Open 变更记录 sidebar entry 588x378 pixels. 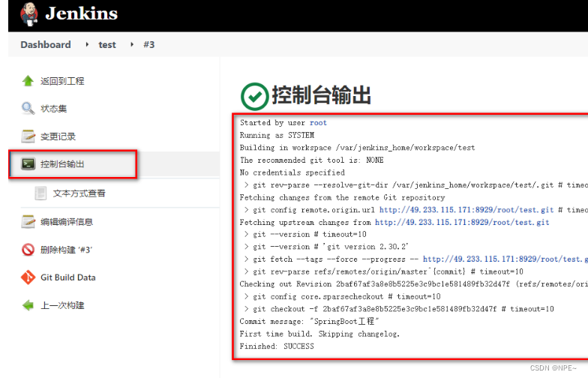click(x=58, y=136)
